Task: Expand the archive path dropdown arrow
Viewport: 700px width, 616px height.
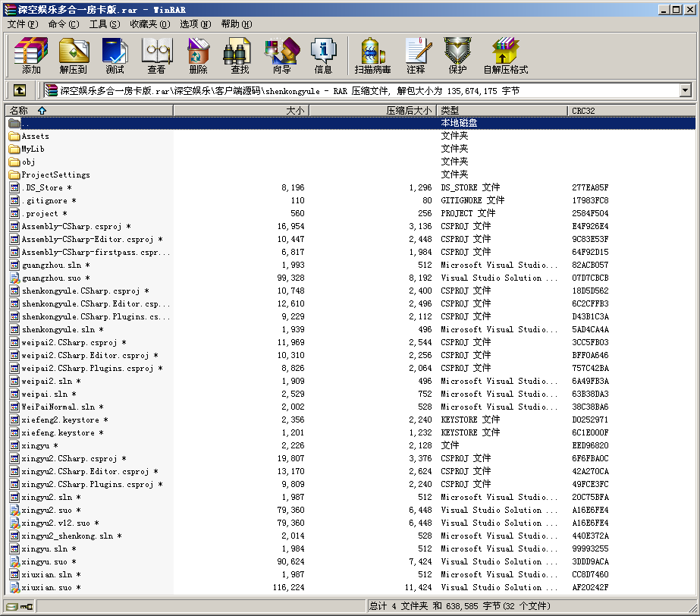Action: (x=685, y=90)
